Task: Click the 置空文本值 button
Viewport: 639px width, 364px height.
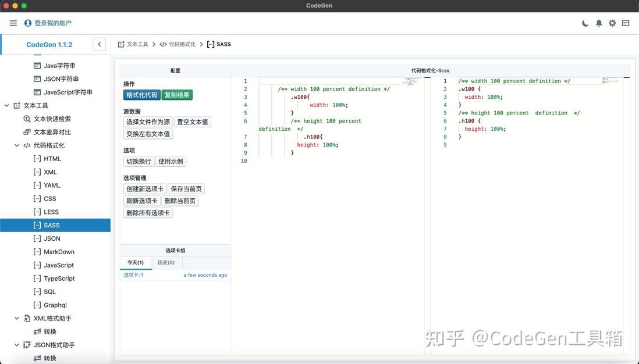Action: point(193,122)
